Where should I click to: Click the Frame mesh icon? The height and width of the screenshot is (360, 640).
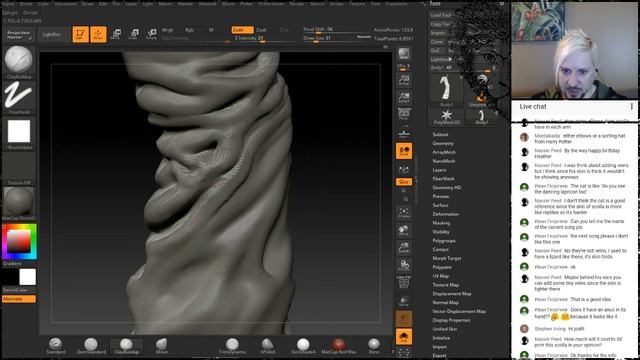[404, 213]
